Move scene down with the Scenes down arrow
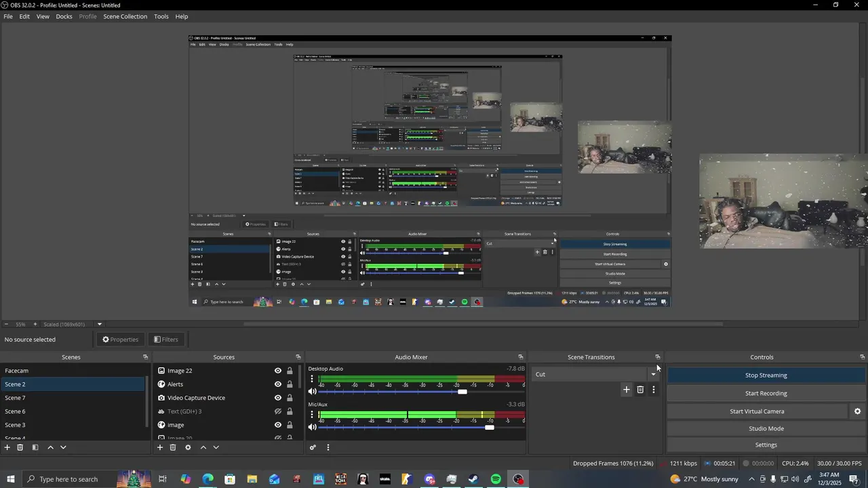Screen dimensions: 868x488 point(63,447)
